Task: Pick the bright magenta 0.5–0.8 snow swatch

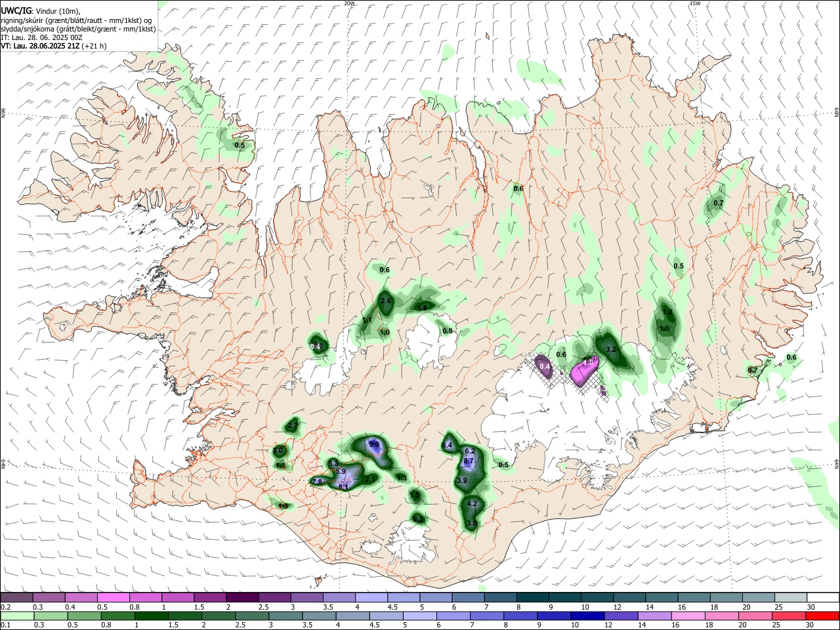Action: point(113,597)
